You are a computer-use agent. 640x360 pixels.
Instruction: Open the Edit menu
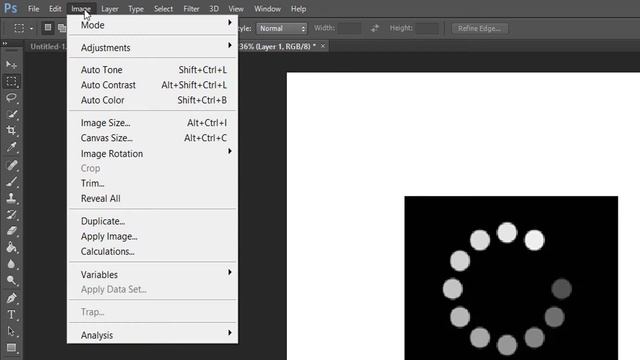pos(55,9)
